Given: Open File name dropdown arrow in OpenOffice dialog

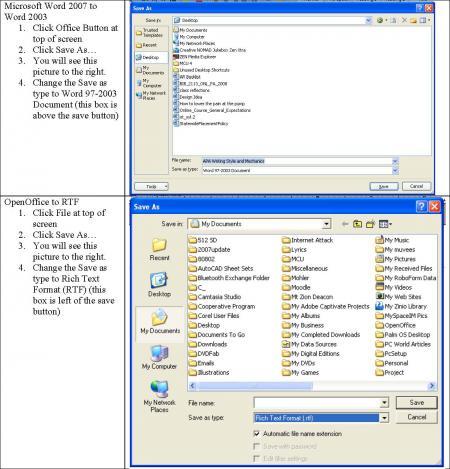Looking at the screenshot, I should pos(384,403).
